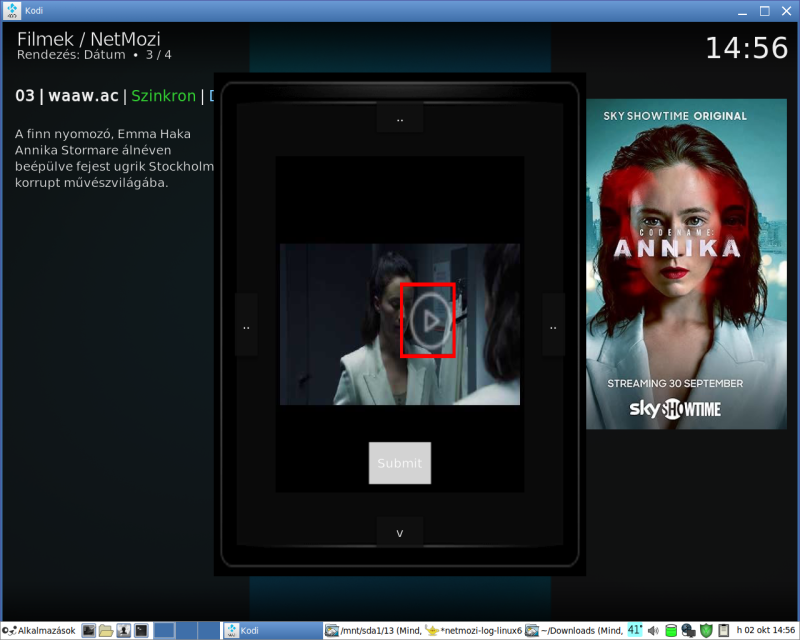The height and width of the screenshot is (640, 800).
Task: Click the network computers tray icon
Action: pos(688,631)
